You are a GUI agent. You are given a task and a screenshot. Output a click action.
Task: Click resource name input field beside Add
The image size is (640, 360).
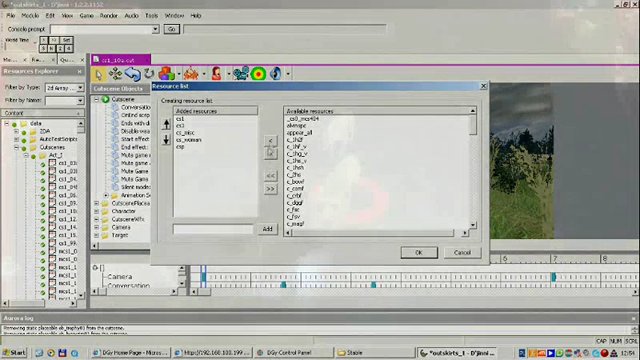point(213,229)
